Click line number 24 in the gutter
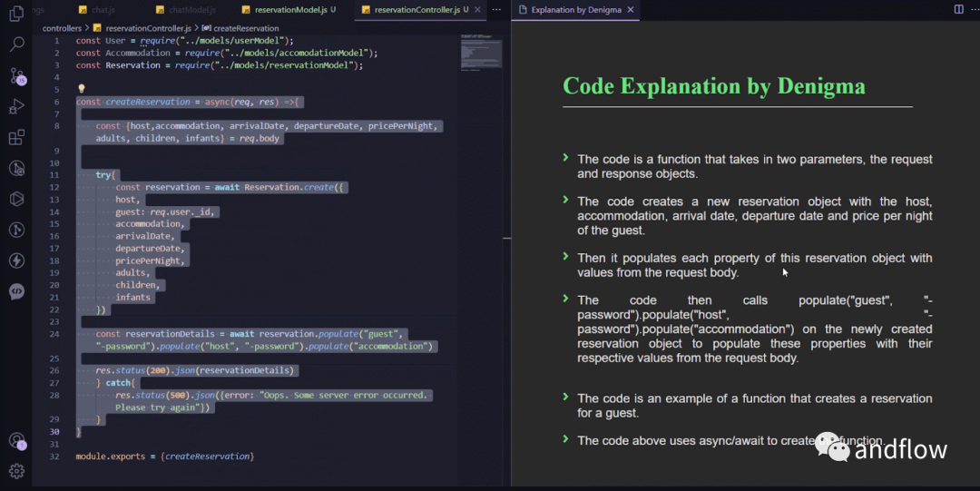980x491 pixels. tap(54, 334)
